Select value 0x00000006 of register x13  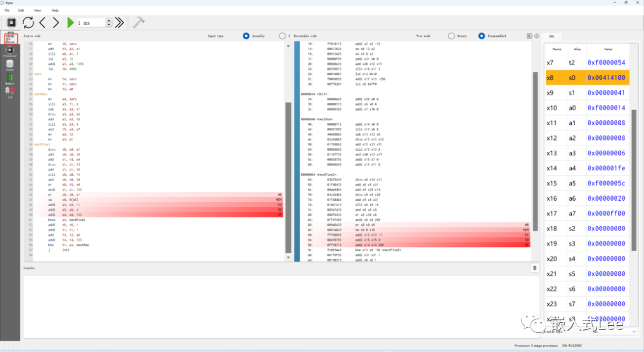606,154
